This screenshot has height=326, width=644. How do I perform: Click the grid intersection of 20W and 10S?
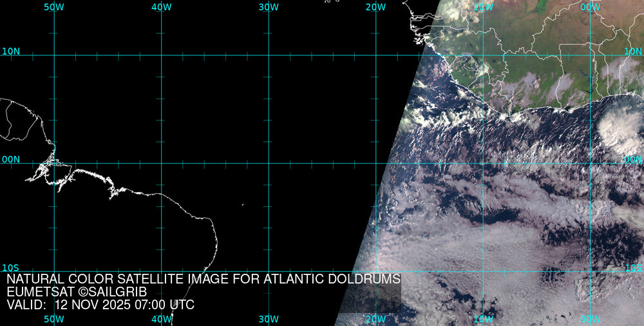pos(375,271)
